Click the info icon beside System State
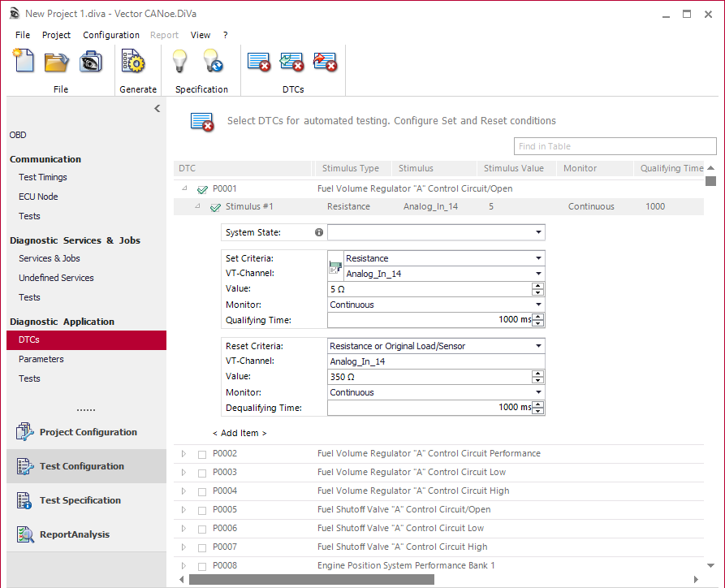Screen dimensions: 725x588 pyautogui.click(x=319, y=232)
